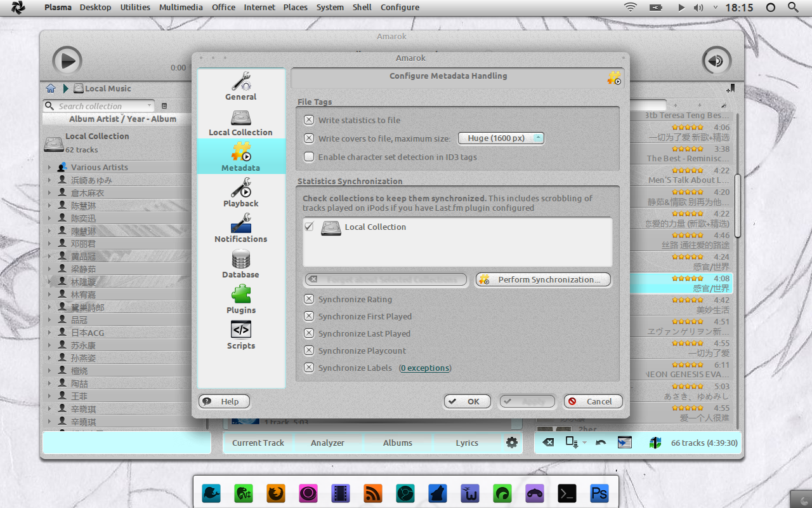Click the Search collection input field
The height and width of the screenshot is (508, 812).
tap(100, 106)
